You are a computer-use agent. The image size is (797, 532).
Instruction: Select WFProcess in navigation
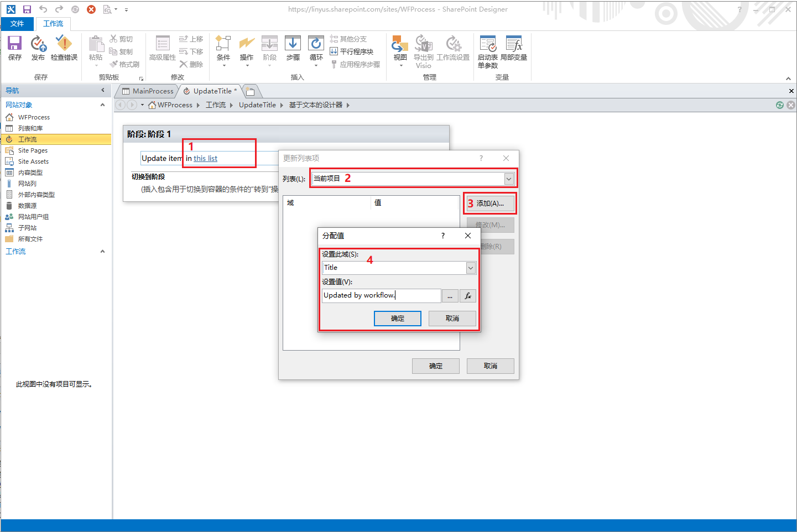coord(56,117)
